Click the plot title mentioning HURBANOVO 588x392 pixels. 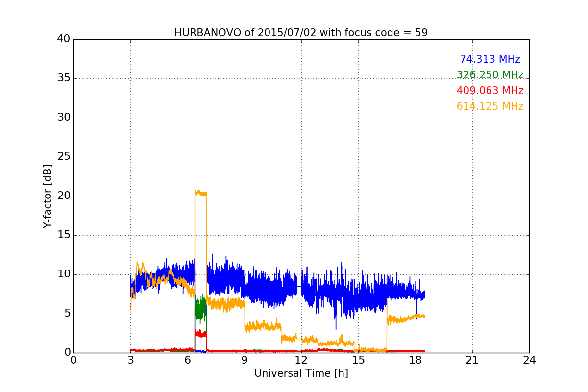pos(301,33)
